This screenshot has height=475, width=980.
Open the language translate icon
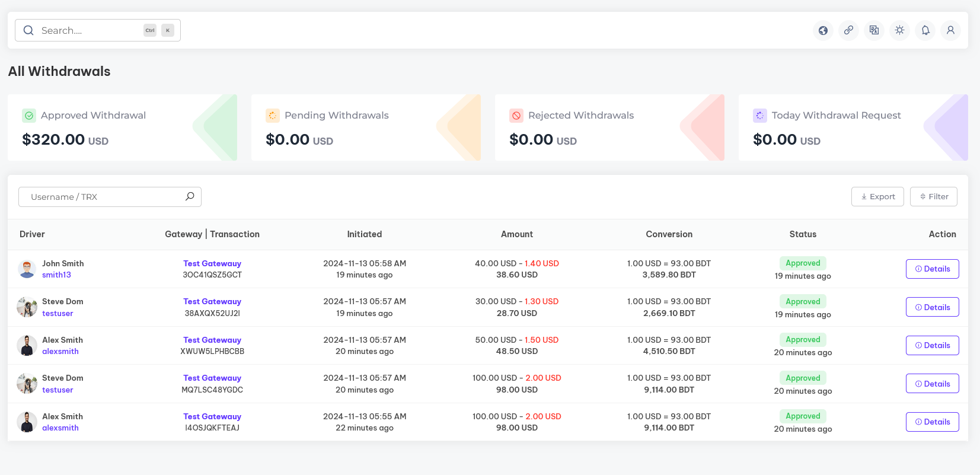pos(874,30)
